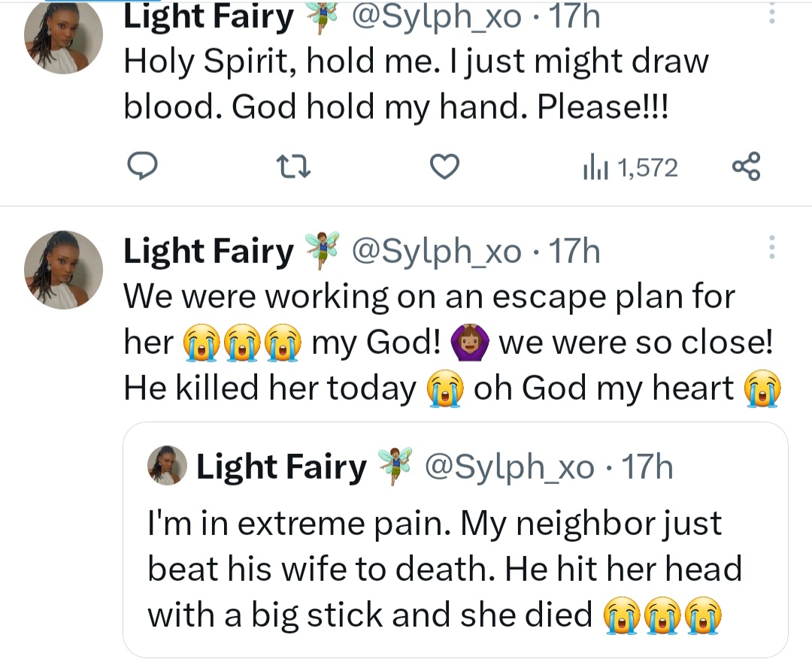812x662 pixels.
Task: Reply to the "Holy Spirit, hold me" tweet
Action: click(141, 168)
